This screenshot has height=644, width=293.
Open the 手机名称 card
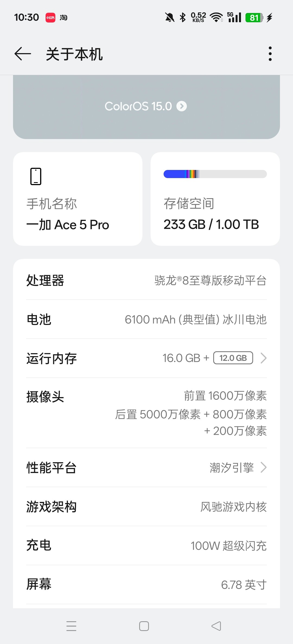click(x=78, y=199)
